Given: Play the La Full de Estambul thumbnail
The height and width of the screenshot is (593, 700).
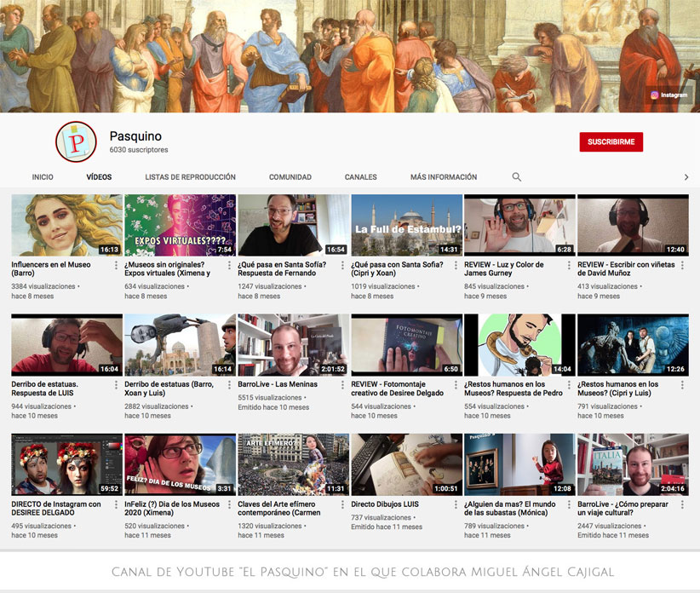Looking at the screenshot, I should pyautogui.click(x=407, y=225).
